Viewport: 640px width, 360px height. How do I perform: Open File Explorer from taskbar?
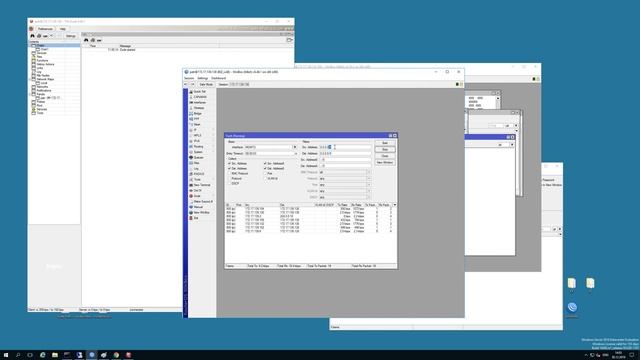55,355
